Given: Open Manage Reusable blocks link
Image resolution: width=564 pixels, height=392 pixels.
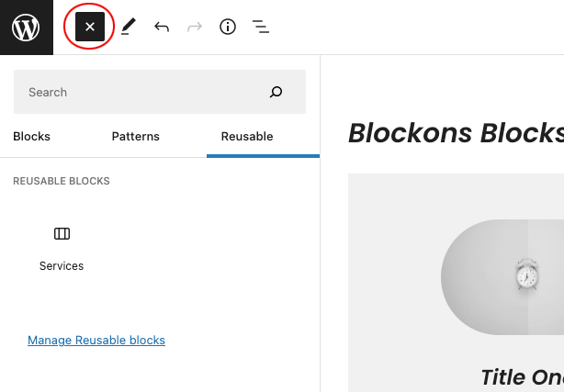Looking at the screenshot, I should click(x=96, y=341).
